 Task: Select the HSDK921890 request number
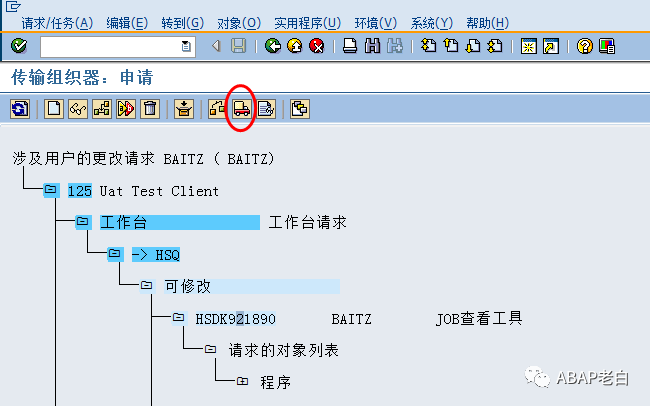point(235,319)
